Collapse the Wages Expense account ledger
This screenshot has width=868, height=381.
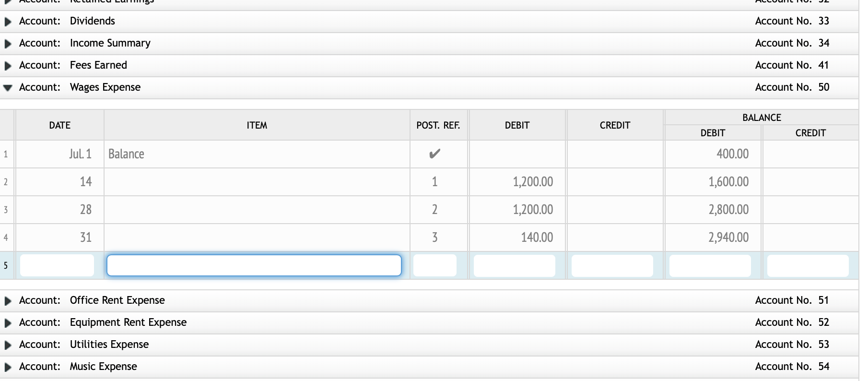click(x=7, y=87)
